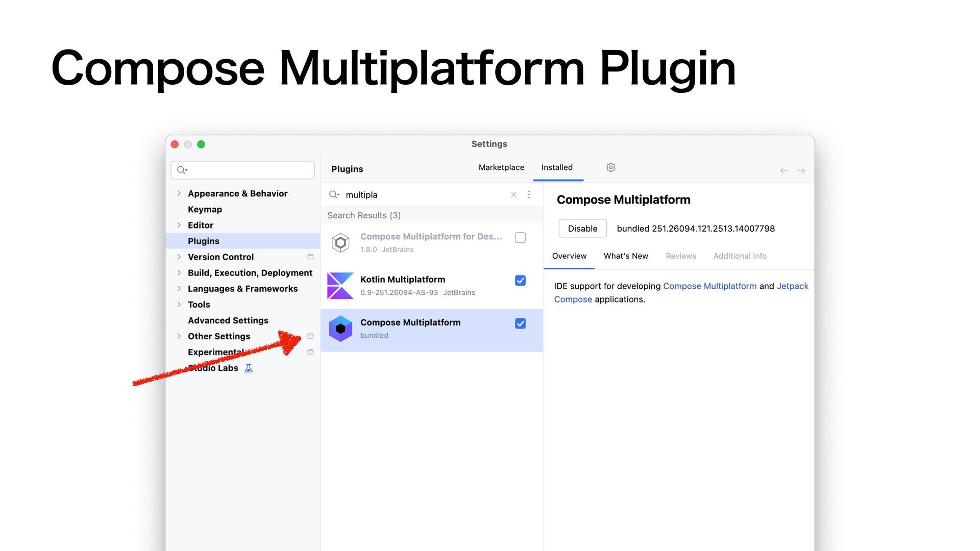The height and width of the screenshot is (551, 980).
Task: Follow the Compose Multiplatform link
Action: [709, 286]
